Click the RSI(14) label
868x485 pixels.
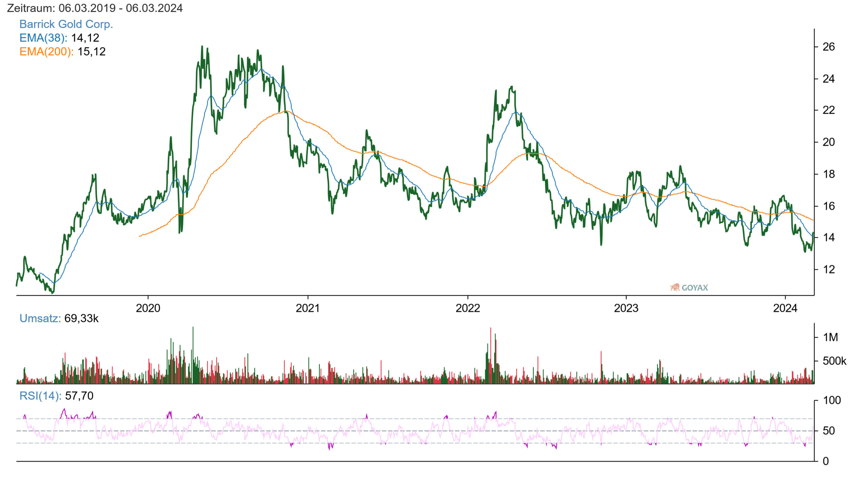tap(40, 396)
